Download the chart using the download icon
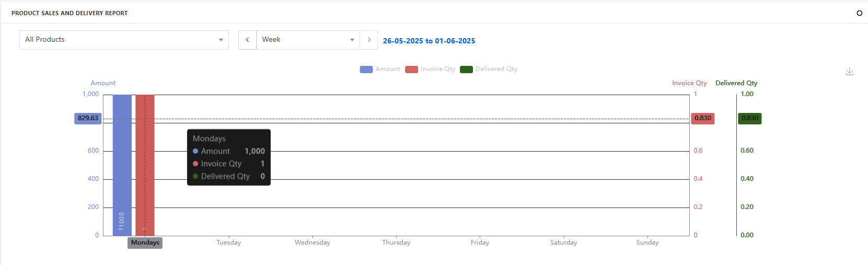 click(x=849, y=72)
